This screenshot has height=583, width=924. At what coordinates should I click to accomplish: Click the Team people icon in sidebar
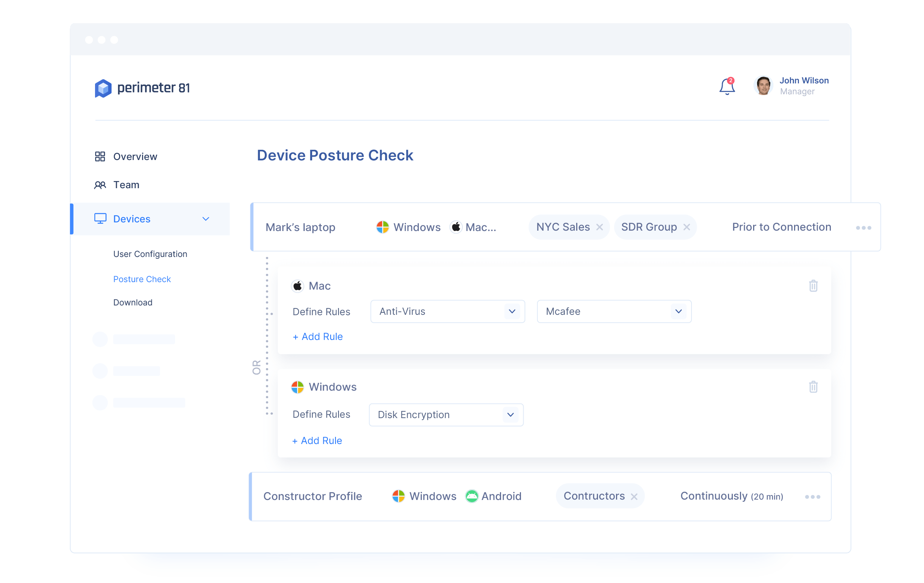[x=100, y=185]
